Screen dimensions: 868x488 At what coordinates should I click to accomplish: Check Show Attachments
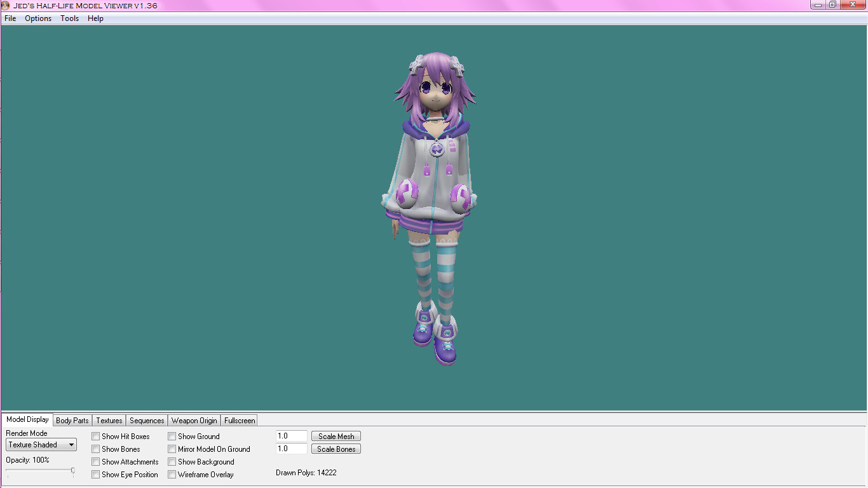coord(96,461)
